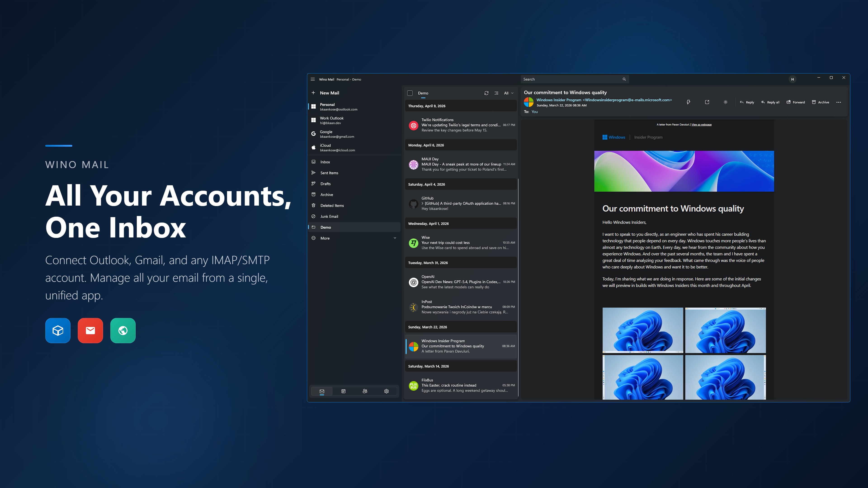Click the Twilio sender avatar
This screenshot has width=868, height=488.
413,126
